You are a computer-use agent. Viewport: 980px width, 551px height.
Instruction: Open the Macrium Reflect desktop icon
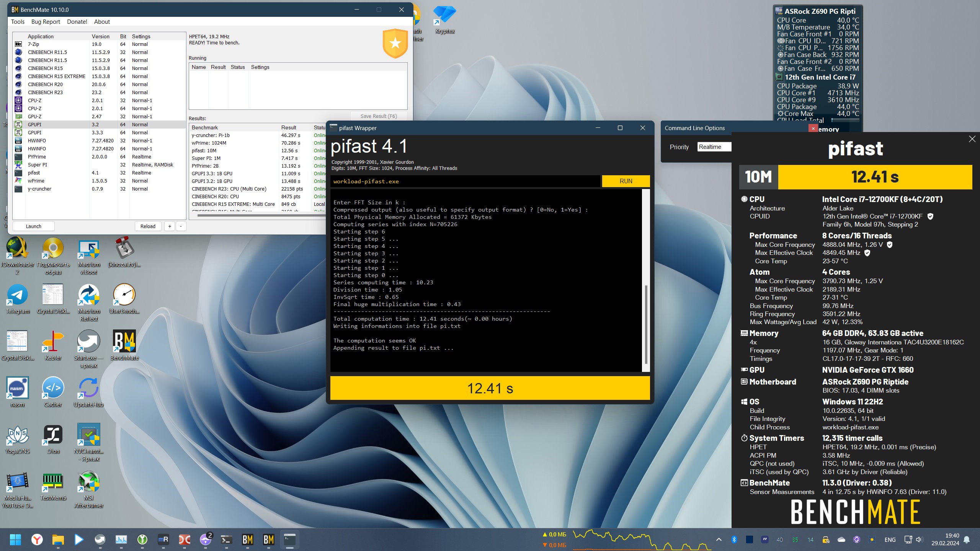pos(89,302)
